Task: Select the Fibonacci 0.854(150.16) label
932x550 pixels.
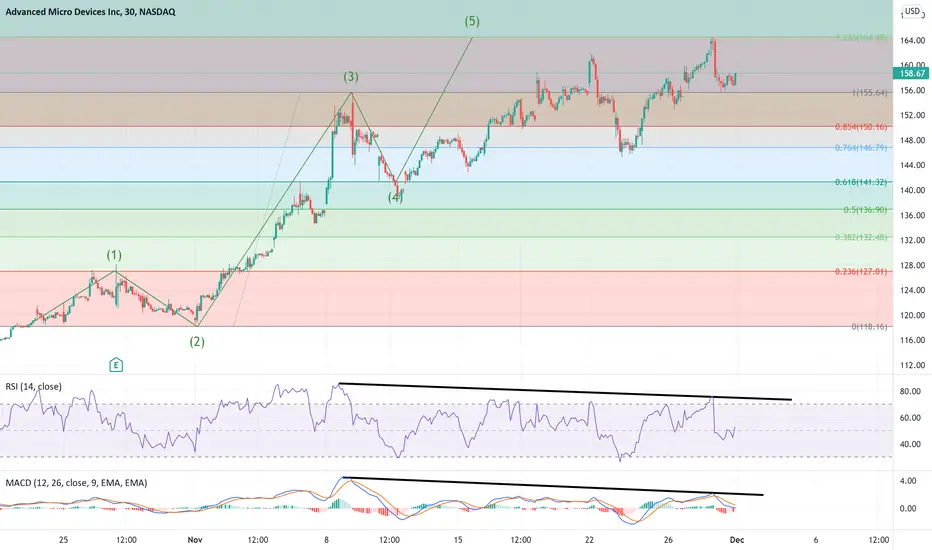Action: click(861, 127)
